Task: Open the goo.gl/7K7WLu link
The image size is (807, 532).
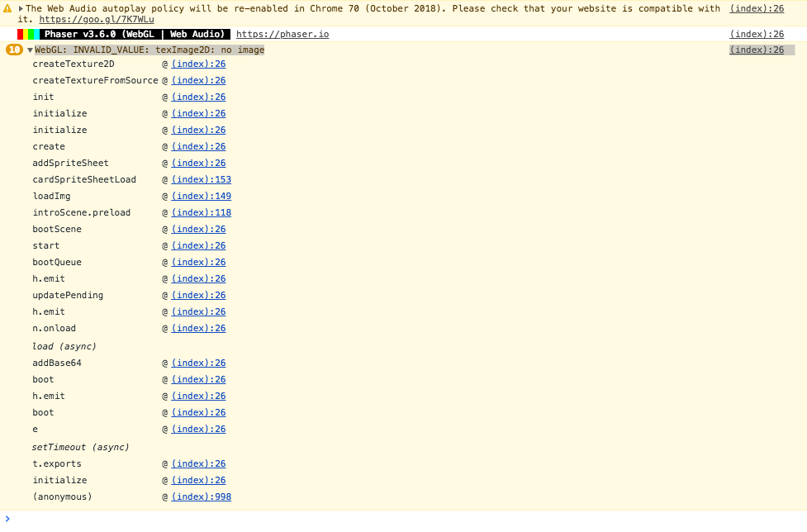Action: (95, 18)
